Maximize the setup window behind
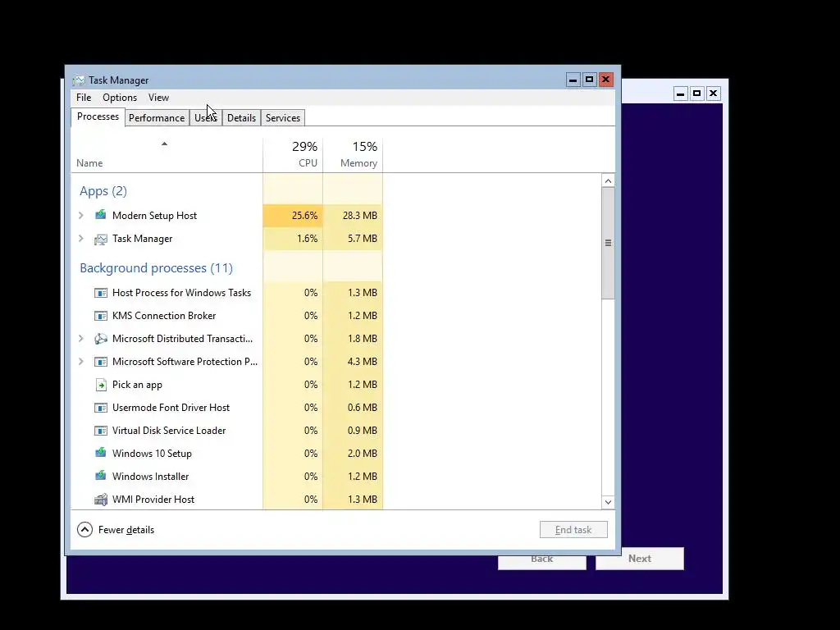840x630 pixels. pos(697,94)
